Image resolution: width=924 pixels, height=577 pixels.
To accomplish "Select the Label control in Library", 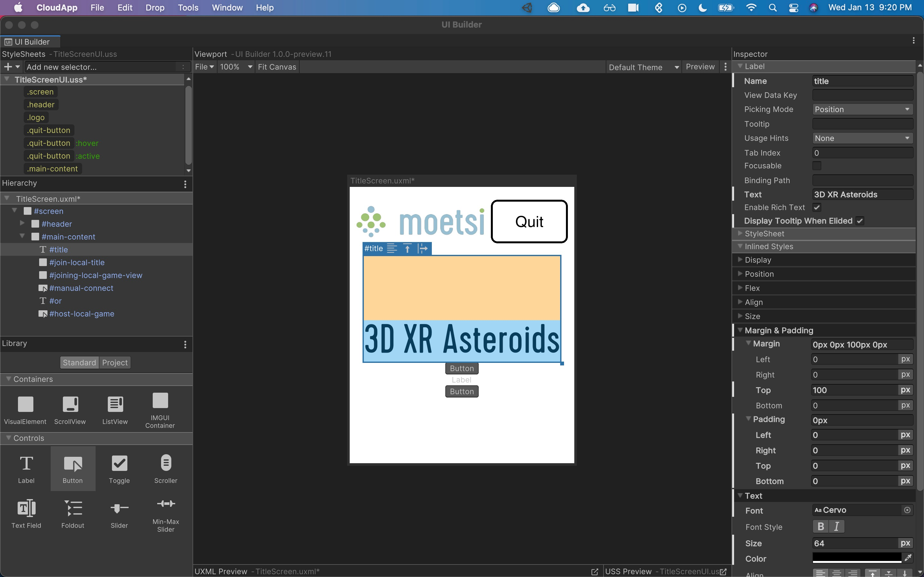I will point(26,469).
